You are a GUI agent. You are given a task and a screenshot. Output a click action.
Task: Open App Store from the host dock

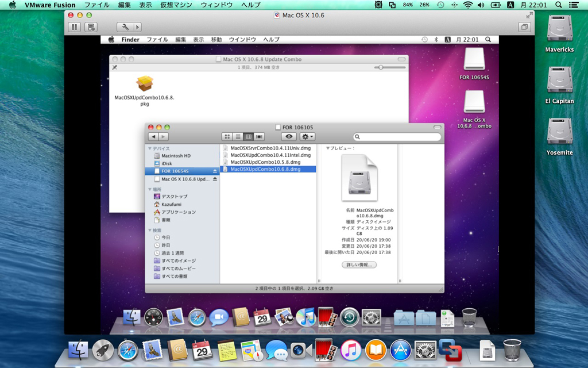click(400, 351)
